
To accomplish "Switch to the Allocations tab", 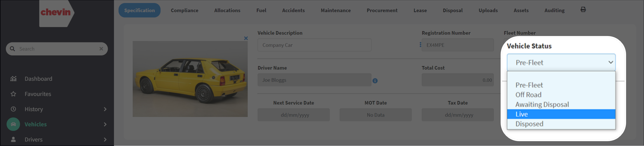I will [x=227, y=10].
